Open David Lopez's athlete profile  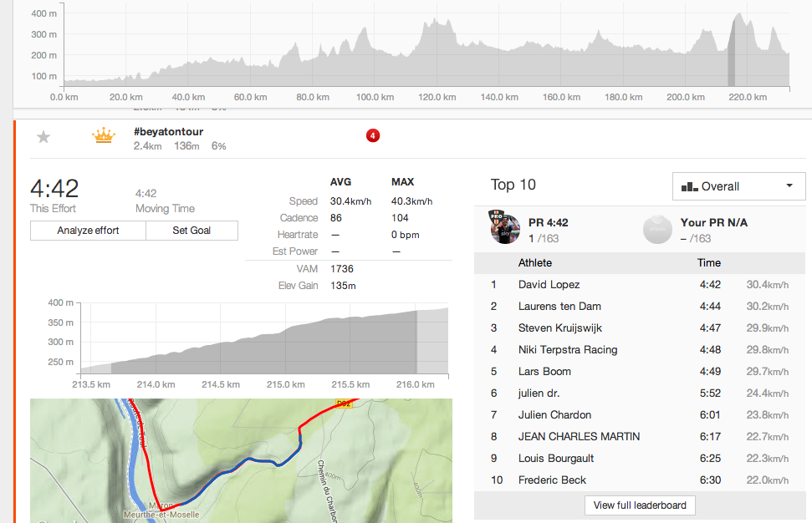(x=549, y=285)
